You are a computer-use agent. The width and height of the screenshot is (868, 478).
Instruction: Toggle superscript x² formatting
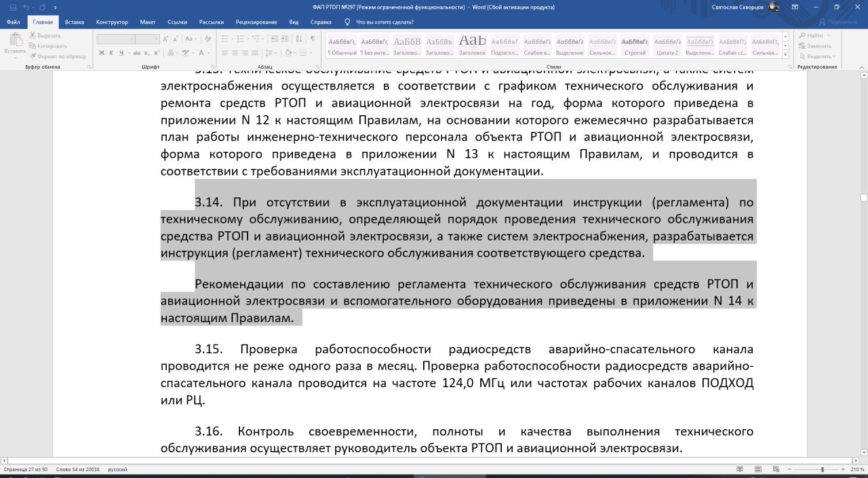pyautogui.click(x=157, y=53)
